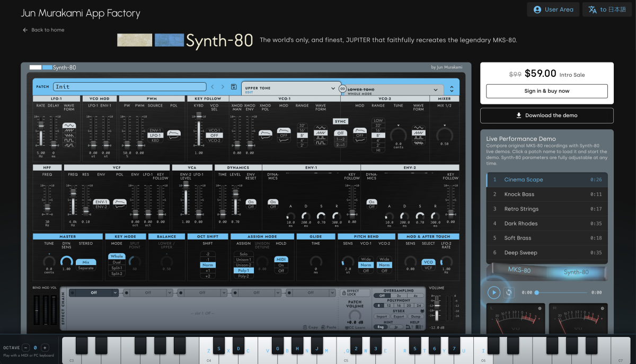
Task: Set oversampling to 2x
Action: pyautogui.click(x=399, y=296)
